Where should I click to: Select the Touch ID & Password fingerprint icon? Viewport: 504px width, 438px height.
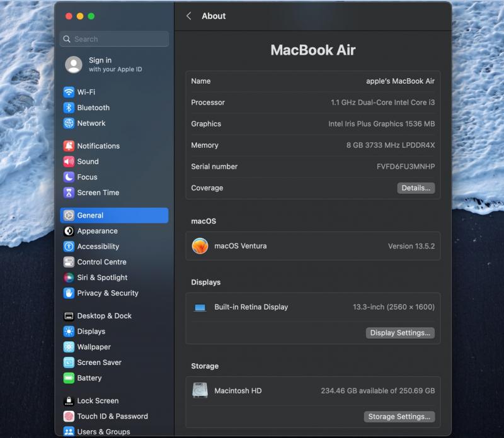(x=69, y=417)
